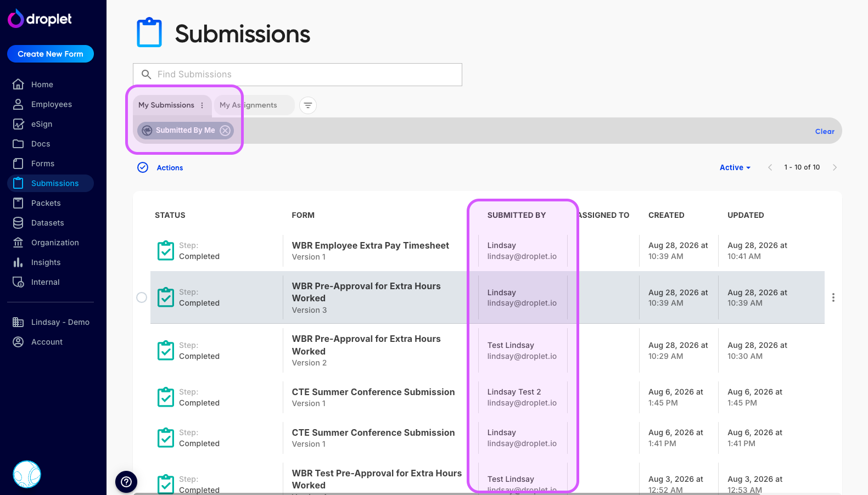
Task: Click the Home icon in sidebar
Action: (18, 85)
